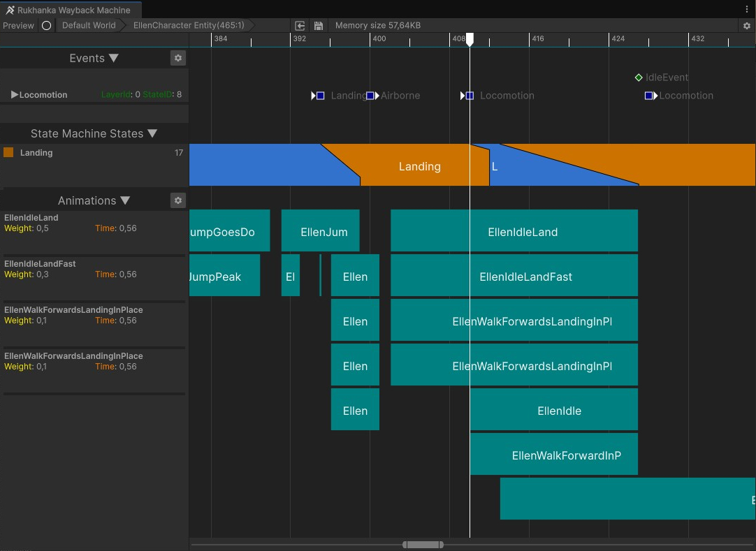Open the Animations panel settings gear
Viewport: 756px width, 551px height.
click(x=177, y=200)
